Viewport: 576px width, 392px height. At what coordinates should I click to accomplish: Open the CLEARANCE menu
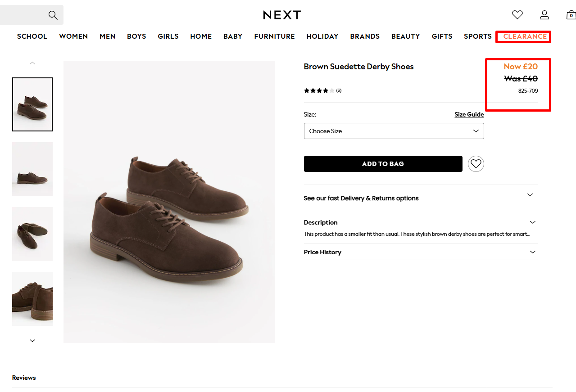525,36
